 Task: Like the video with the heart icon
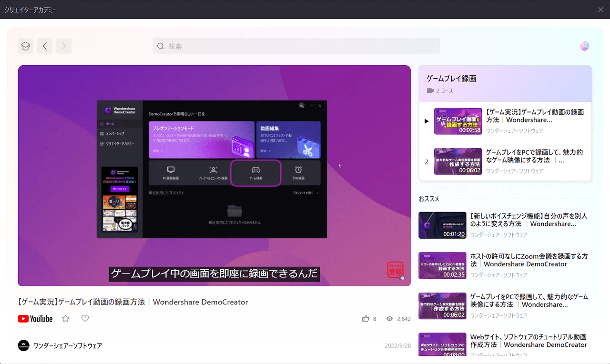(x=85, y=319)
